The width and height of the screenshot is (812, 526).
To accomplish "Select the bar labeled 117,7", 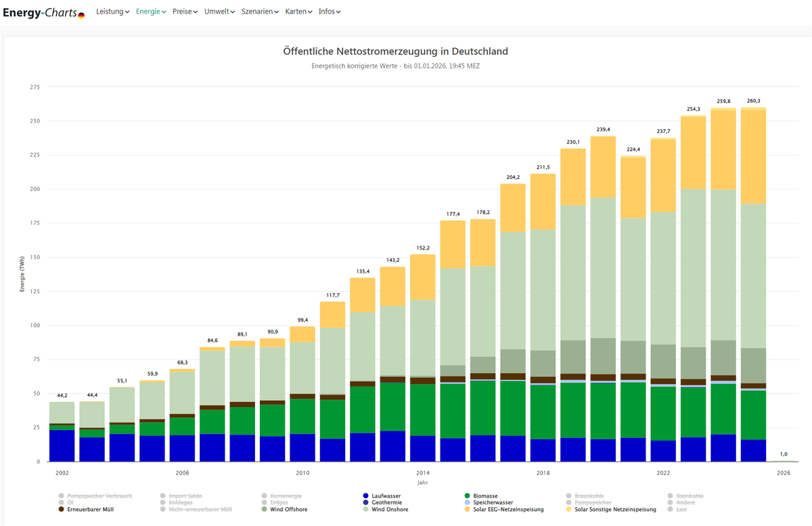I will pyautogui.click(x=332, y=382).
